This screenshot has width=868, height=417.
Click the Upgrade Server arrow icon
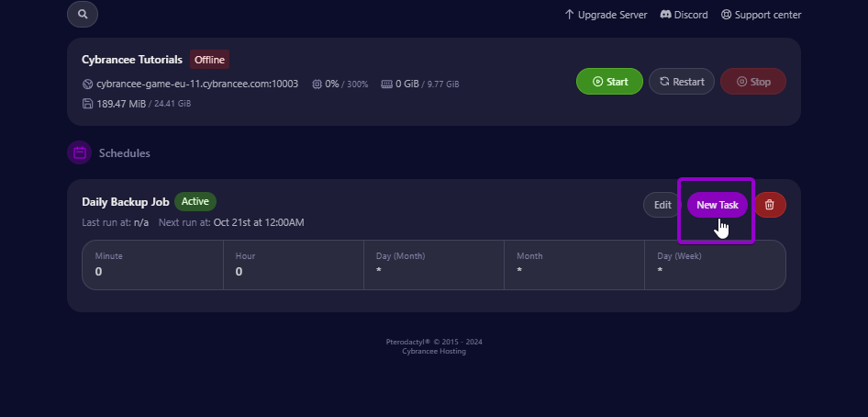pos(569,15)
